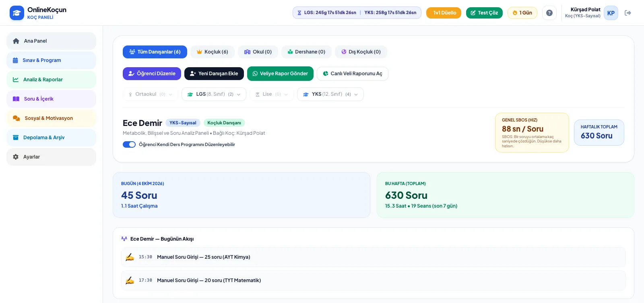Viewport: 644px width, 303px height.
Task: Expand the Ortaokul (0) dropdown
Action: (x=150, y=94)
